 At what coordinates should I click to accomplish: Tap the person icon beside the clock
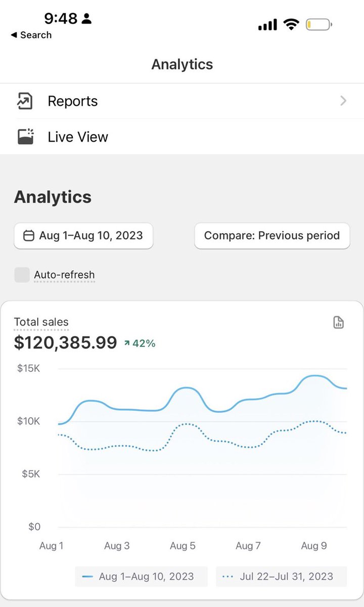click(x=86, y=19)
